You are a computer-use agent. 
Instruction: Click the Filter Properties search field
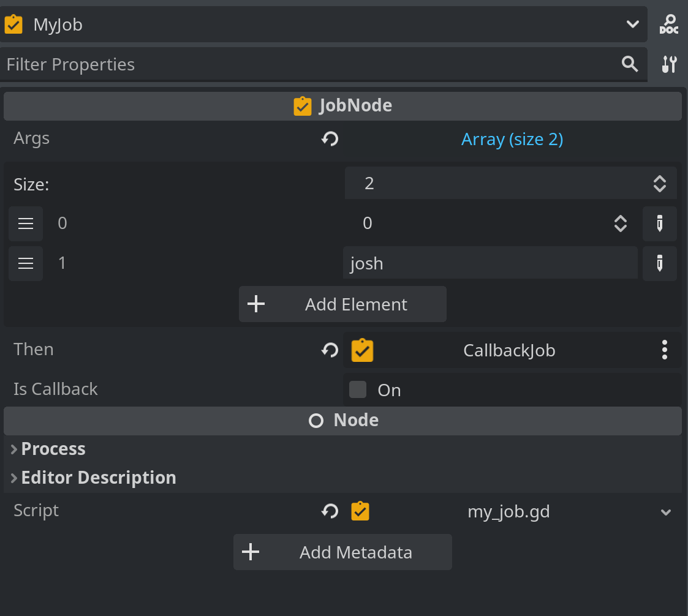coord(306,64)
